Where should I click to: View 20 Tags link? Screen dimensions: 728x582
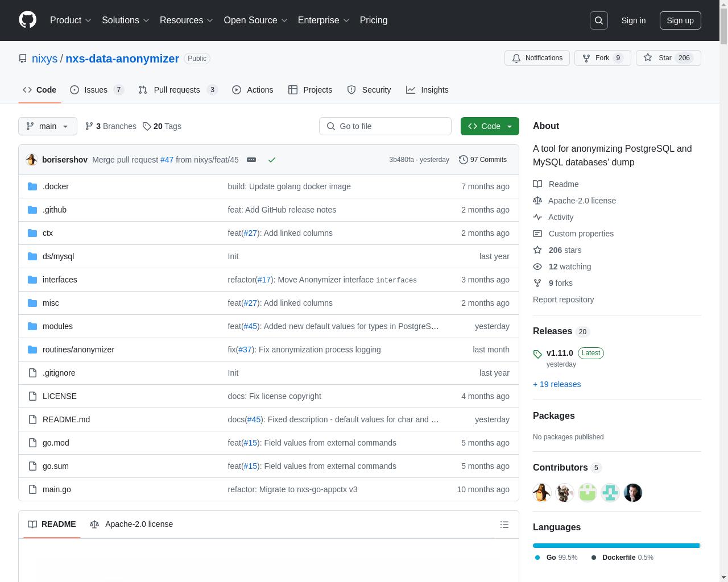click(x=162, y=126)
